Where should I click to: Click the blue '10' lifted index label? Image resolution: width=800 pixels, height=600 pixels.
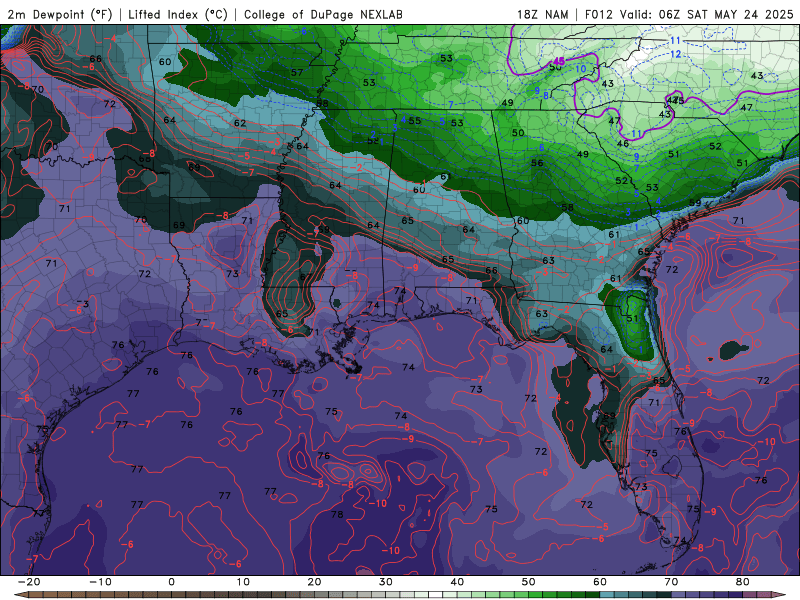(581, 68)
